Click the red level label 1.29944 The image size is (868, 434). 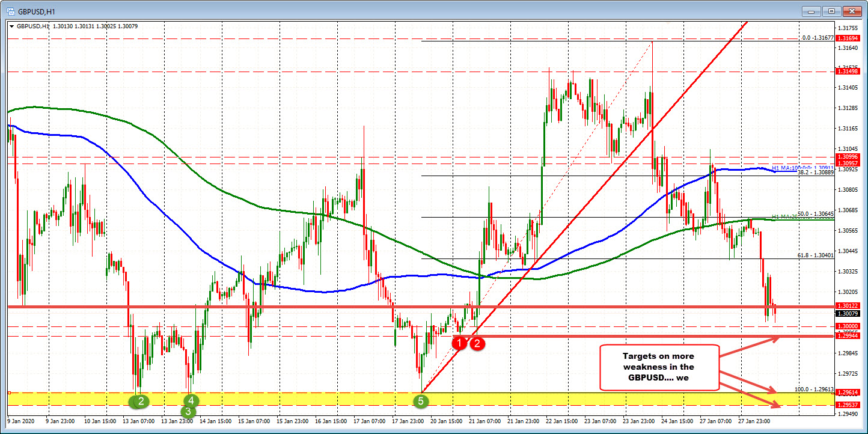[x=848, y=335]
